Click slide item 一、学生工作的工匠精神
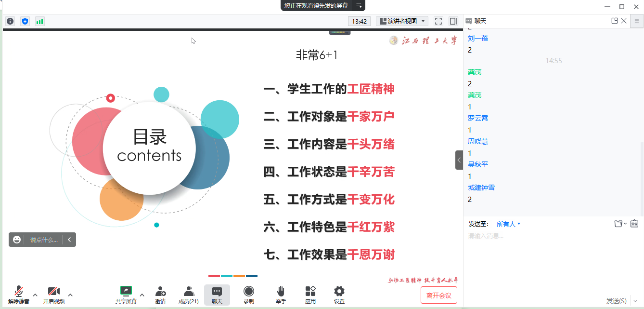Screen dimensions: 644x309 (329, 89)
